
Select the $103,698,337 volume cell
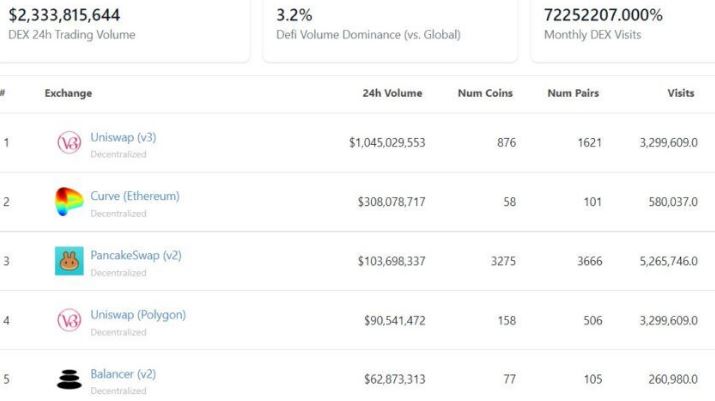point(391,261)
